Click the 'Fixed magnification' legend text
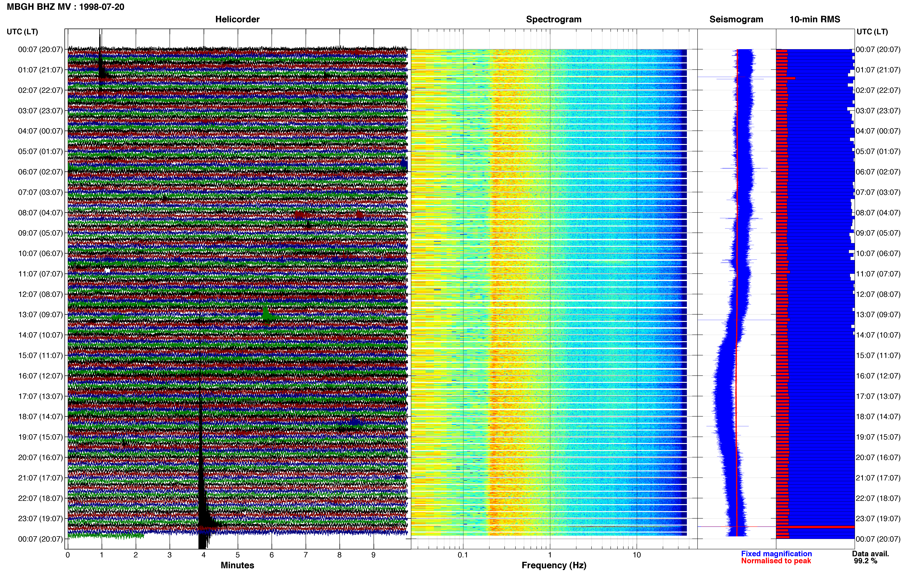This screenshot has width=924, height=578. click(x=776, y=554)
